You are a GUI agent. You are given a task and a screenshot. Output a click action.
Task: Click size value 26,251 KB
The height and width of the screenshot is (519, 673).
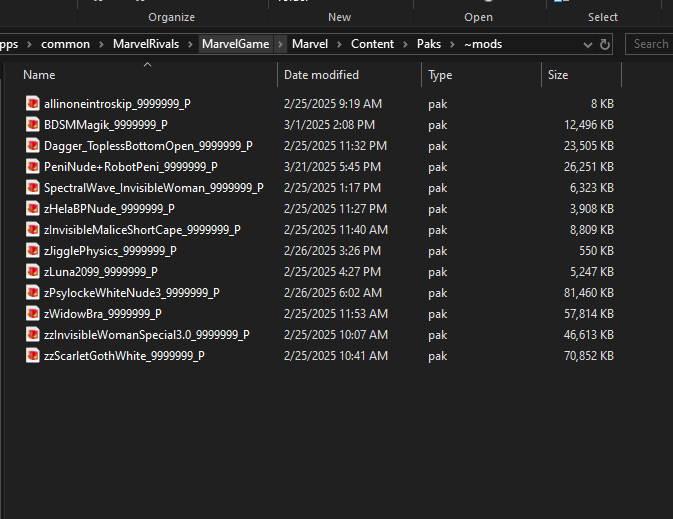[588, 167]
